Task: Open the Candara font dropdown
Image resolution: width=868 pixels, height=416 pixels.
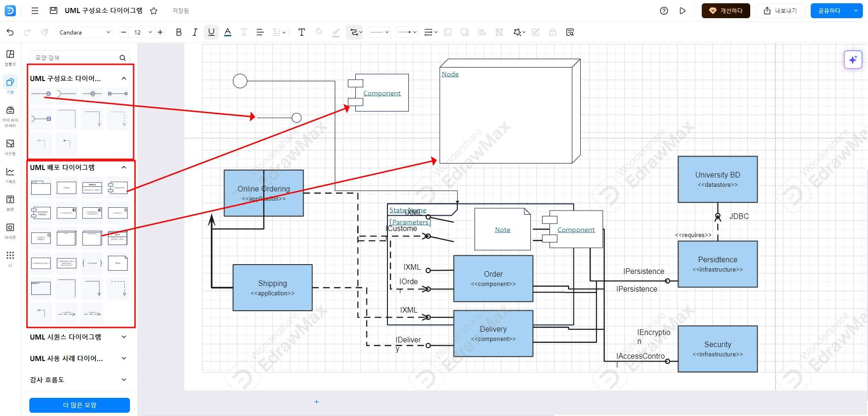Action: (85, 32)
